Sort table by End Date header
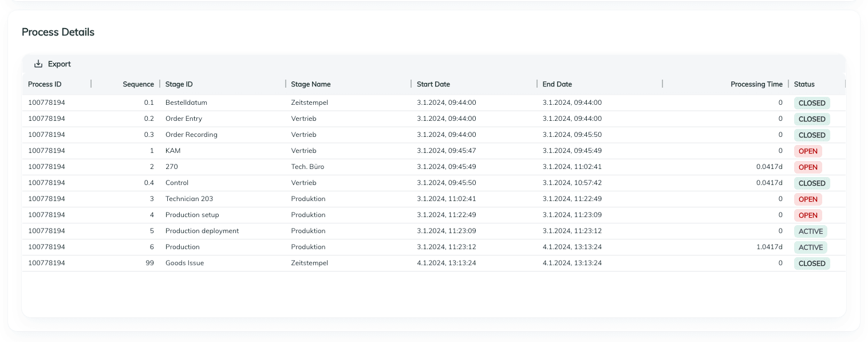The image size is (868, 342). [557, 84]
